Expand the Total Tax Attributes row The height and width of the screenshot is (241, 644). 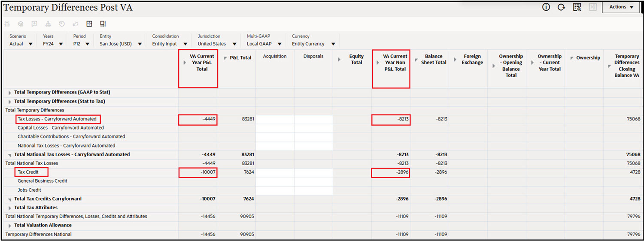coord(10,208)
